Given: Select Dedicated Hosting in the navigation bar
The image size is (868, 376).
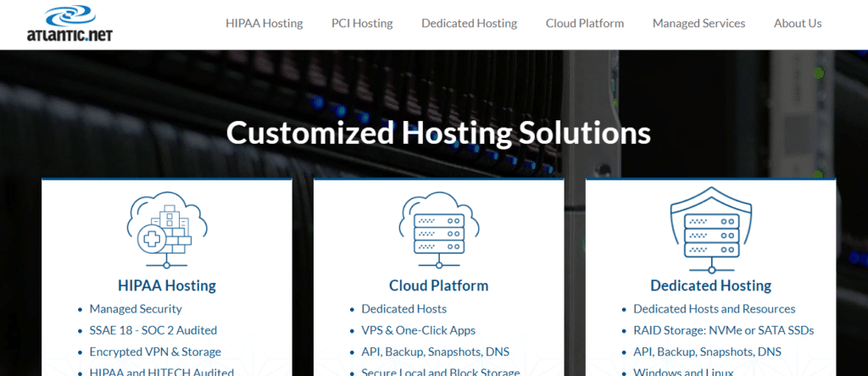Looking at the screenshot, I should (469, 24).
